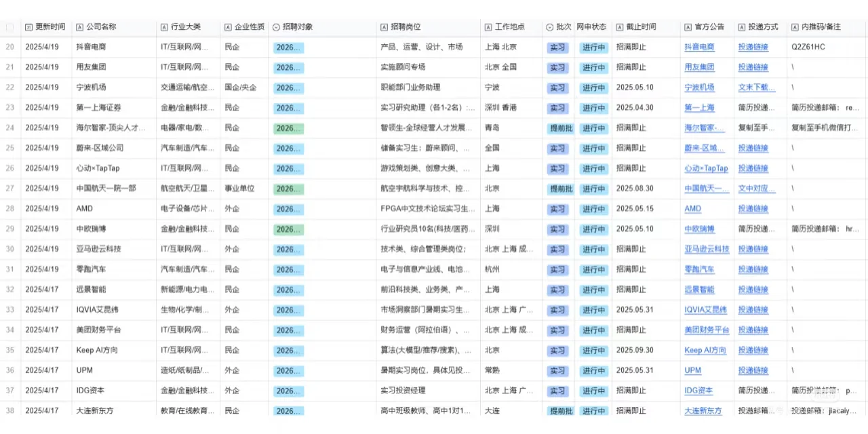Select company name cell 亚马逊云科技

coord(114,250)
